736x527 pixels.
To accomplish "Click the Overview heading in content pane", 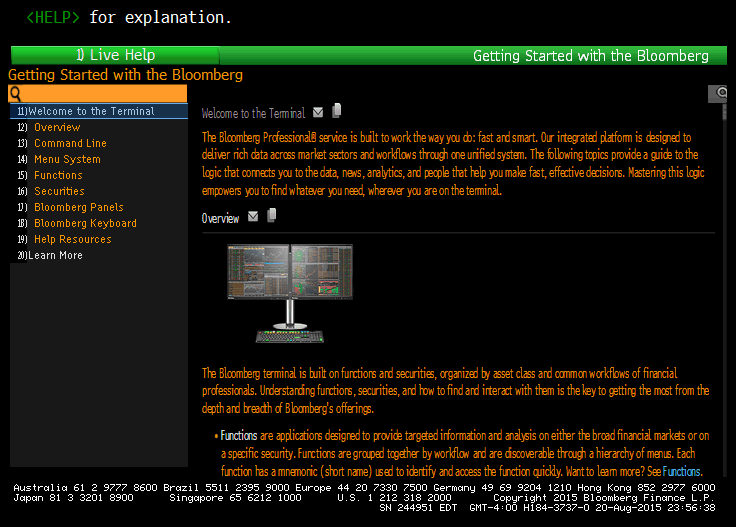I will (220, 218).
